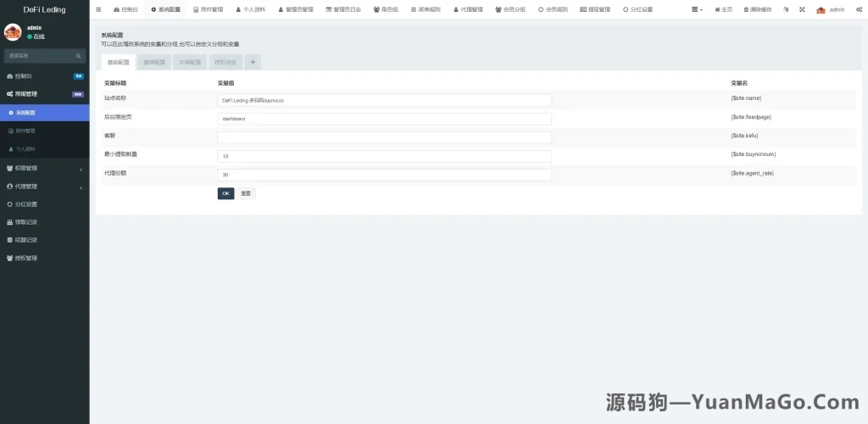Open the settings gears icon at top right
This screenshot has width=868, height=424.
[x=858, y=9]
